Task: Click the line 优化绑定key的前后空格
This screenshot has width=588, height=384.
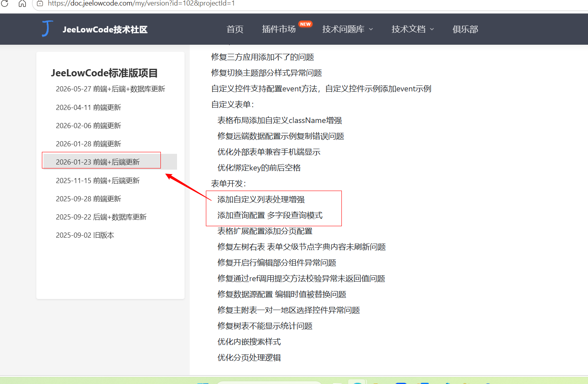Action: [259, 168]
